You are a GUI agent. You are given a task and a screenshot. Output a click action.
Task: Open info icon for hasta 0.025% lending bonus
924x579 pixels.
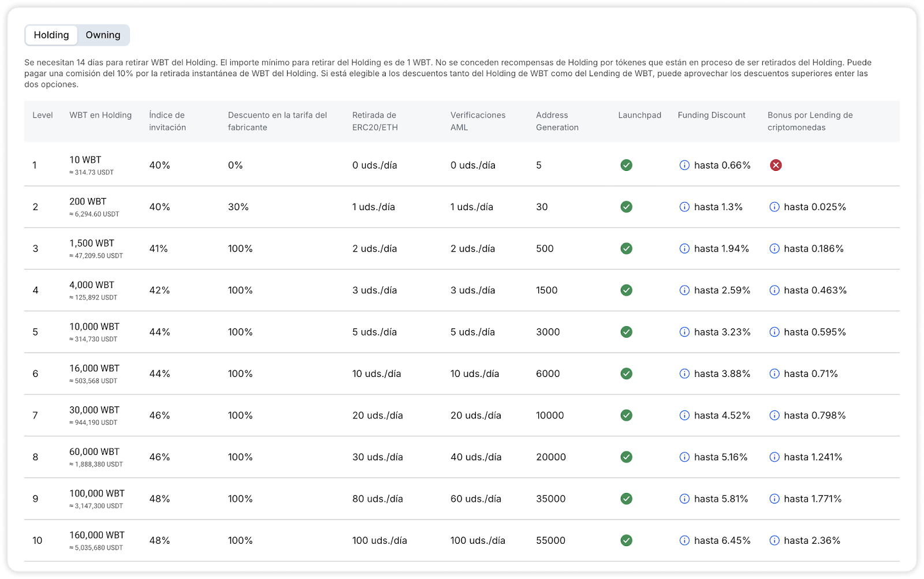[x=774, y=207]
